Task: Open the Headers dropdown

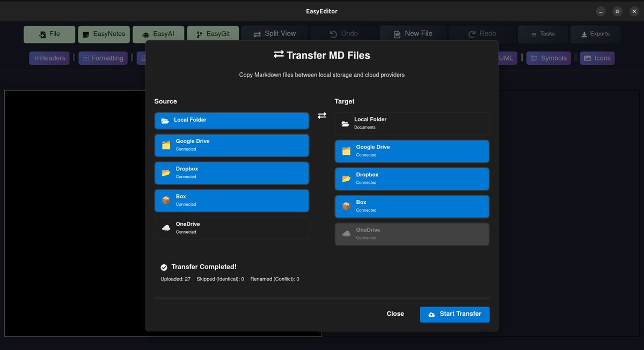Action: pyautogui.click(x=49, y=58)
